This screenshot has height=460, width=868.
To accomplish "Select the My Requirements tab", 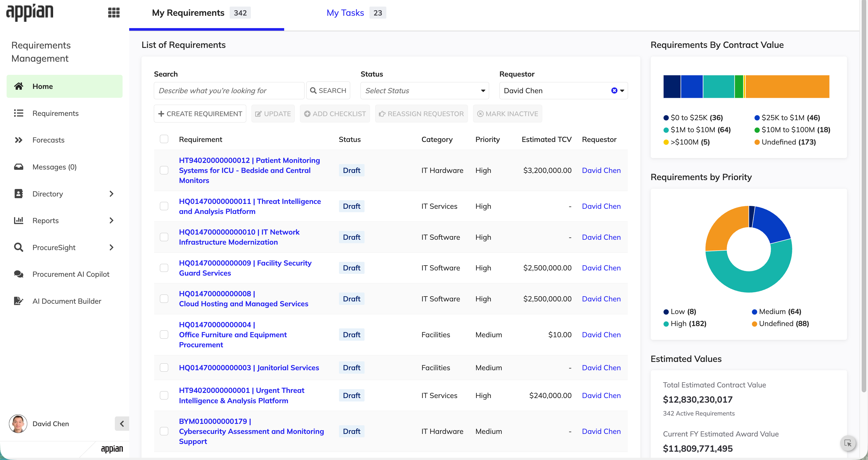I will (x=201, y=13).
